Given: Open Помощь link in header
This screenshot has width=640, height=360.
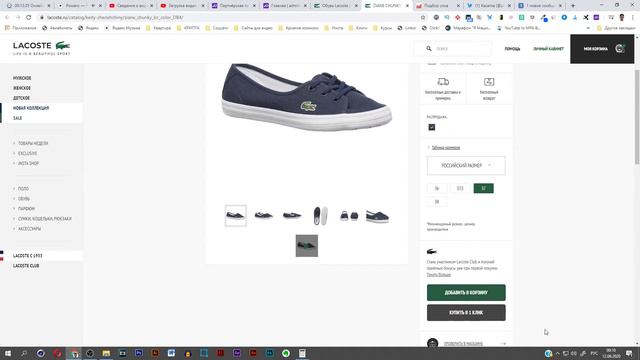Looking at the screenshot, I should click(x=512, y=49).
